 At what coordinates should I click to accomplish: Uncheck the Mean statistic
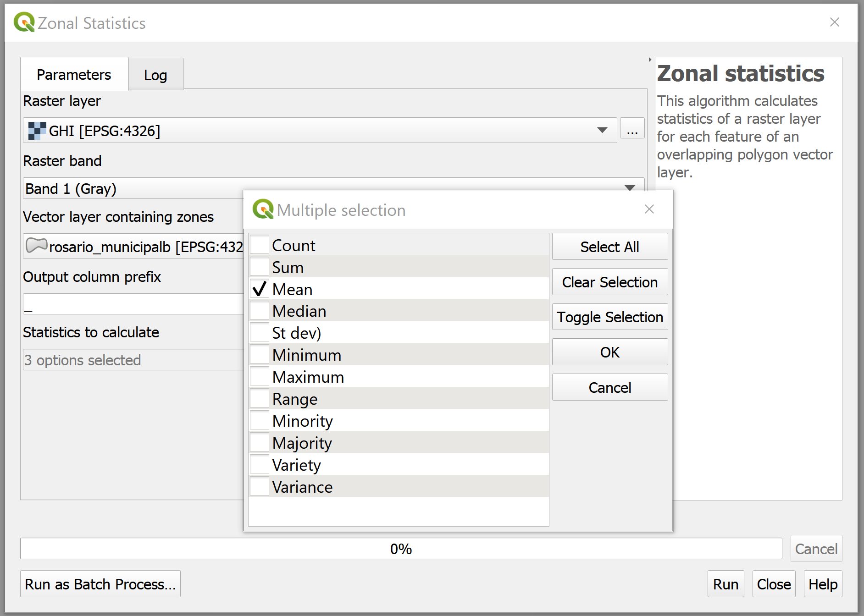pos(260,289)
